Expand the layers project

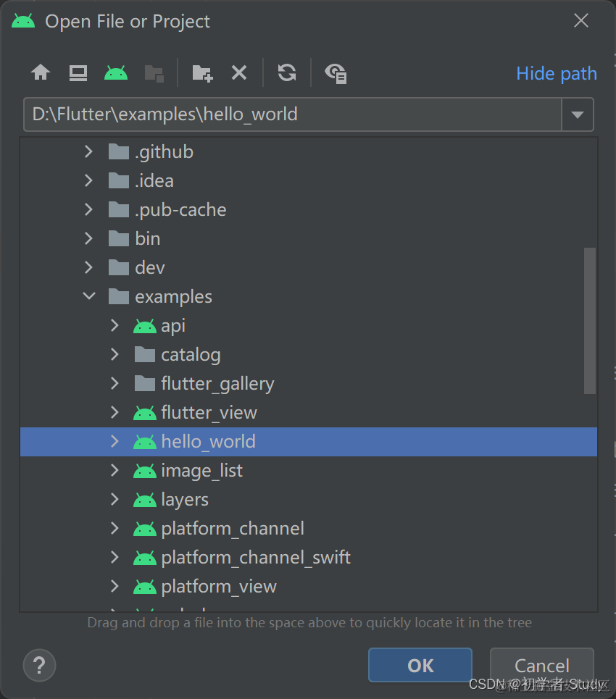[x=115, y=500]
